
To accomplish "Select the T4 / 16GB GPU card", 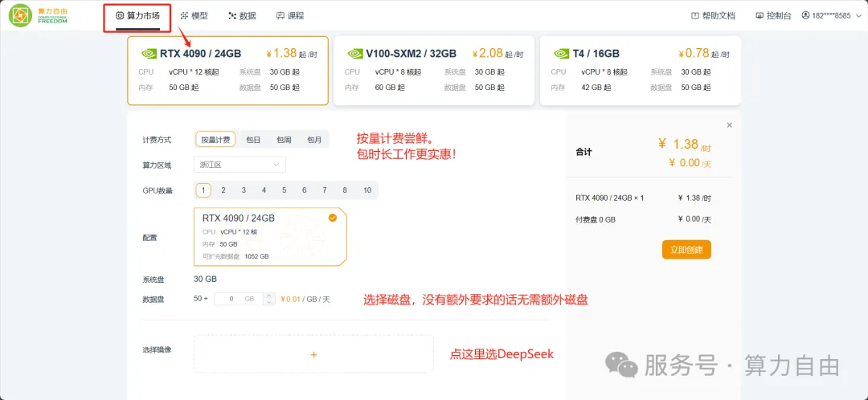I will pos(640,71).
